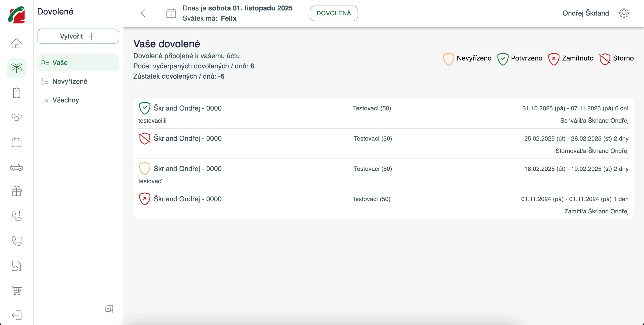Click the Vytvořit create button
The height and width of the screenshot is (325, 644).
pos(78,36)
